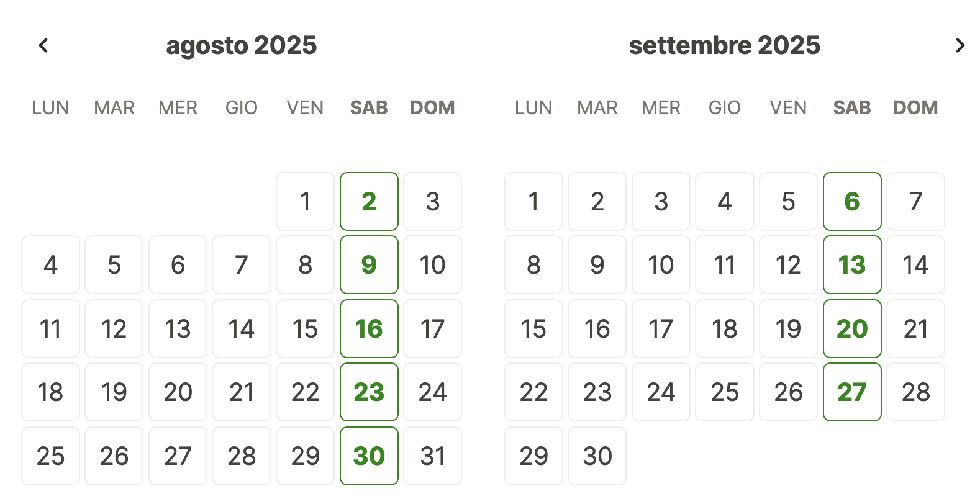Select Sunday 28 settembre
This screenshot has height=504, width=980.
click(915, 392)
